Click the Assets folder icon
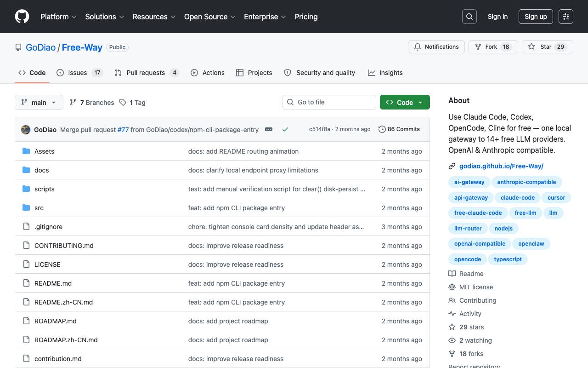 tap(26, 151)
